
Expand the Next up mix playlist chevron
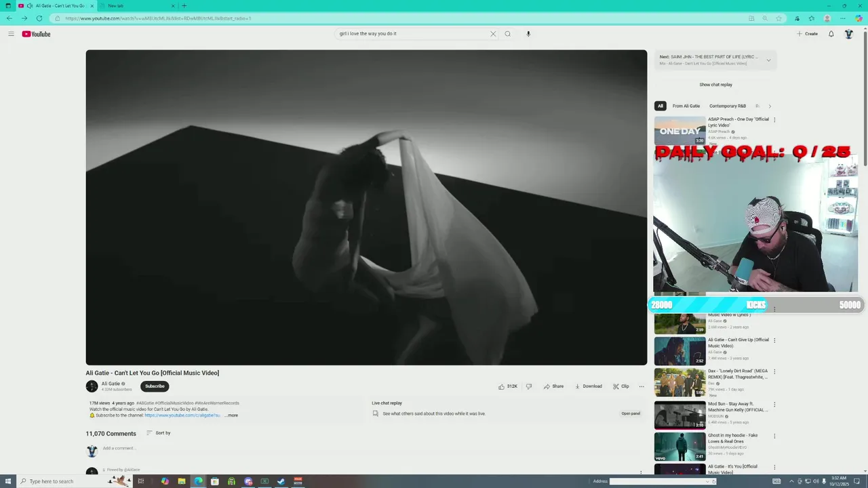768,60
